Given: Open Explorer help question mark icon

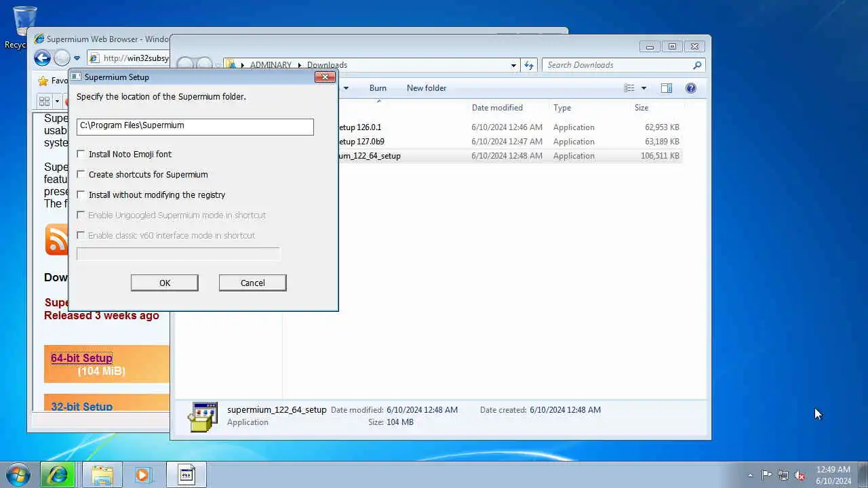Looking at the screenshot, I should (x=691, y=88).
